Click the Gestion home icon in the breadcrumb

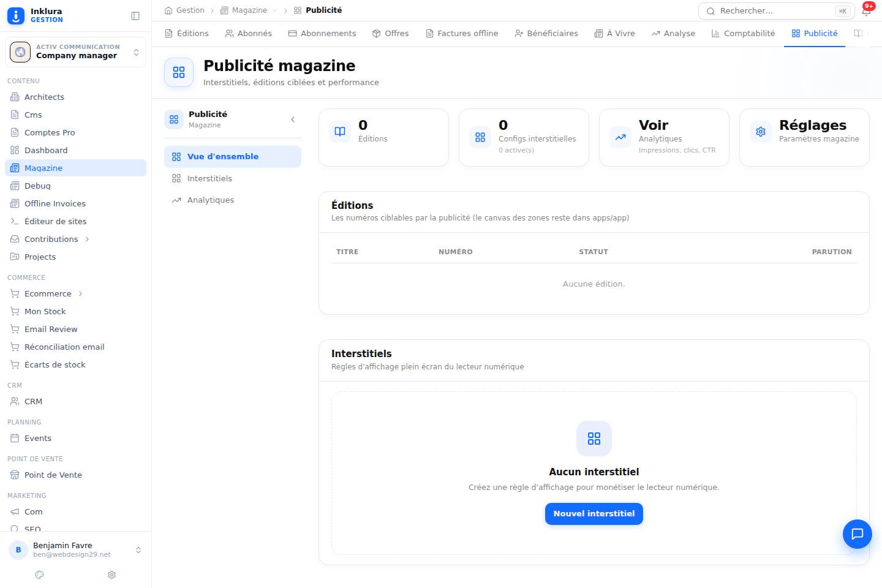click(168, 10)
